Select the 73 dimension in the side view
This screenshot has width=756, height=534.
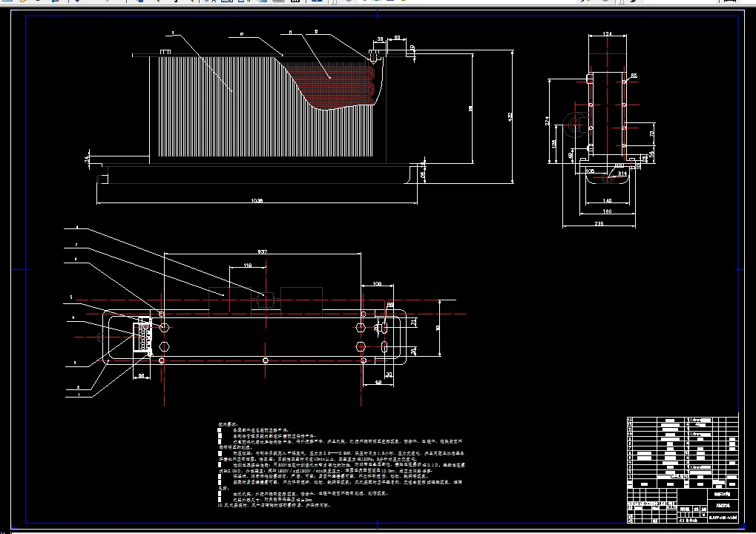point(652,133)
